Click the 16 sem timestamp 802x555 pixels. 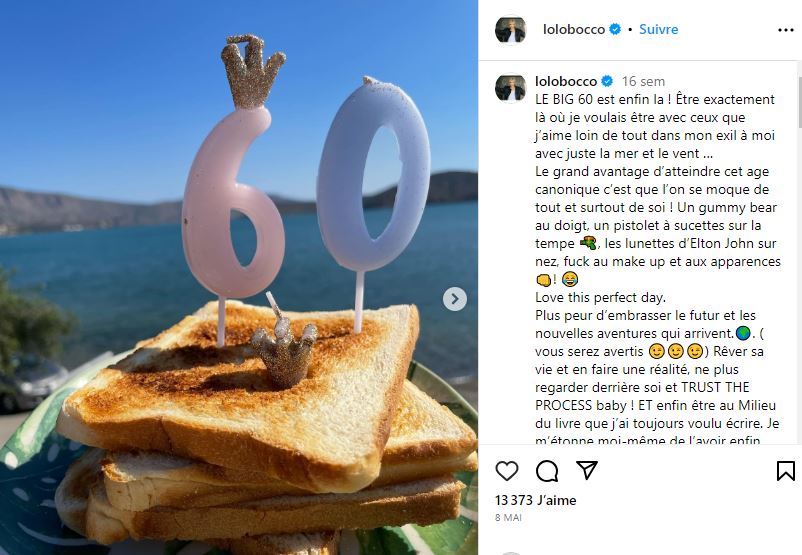643,81
